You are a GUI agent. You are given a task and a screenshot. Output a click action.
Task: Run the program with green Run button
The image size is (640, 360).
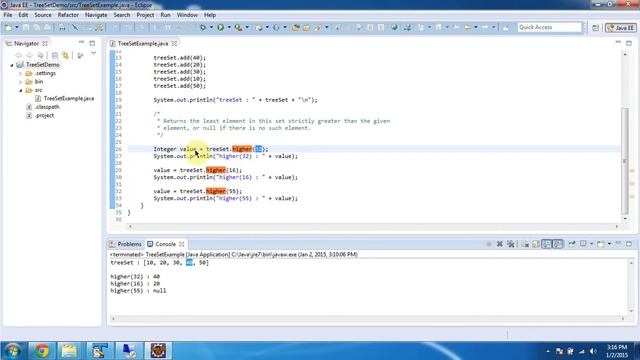[x=220, y=27]
